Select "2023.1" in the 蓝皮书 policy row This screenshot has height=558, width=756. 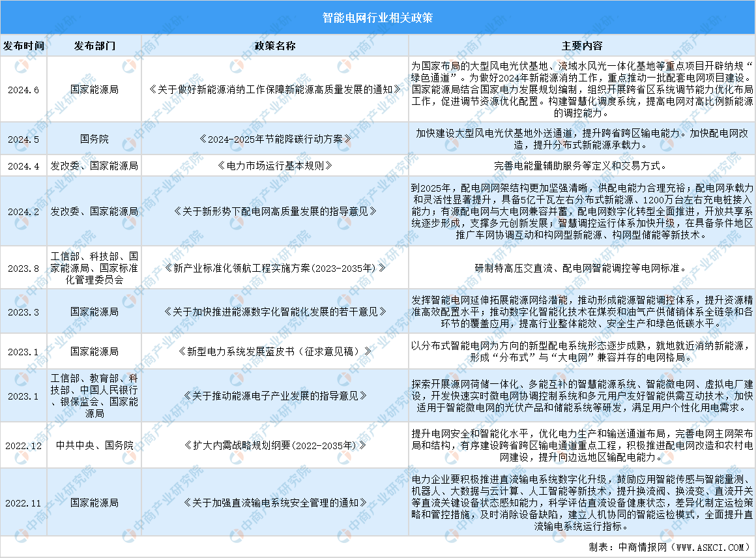point(23,352)
